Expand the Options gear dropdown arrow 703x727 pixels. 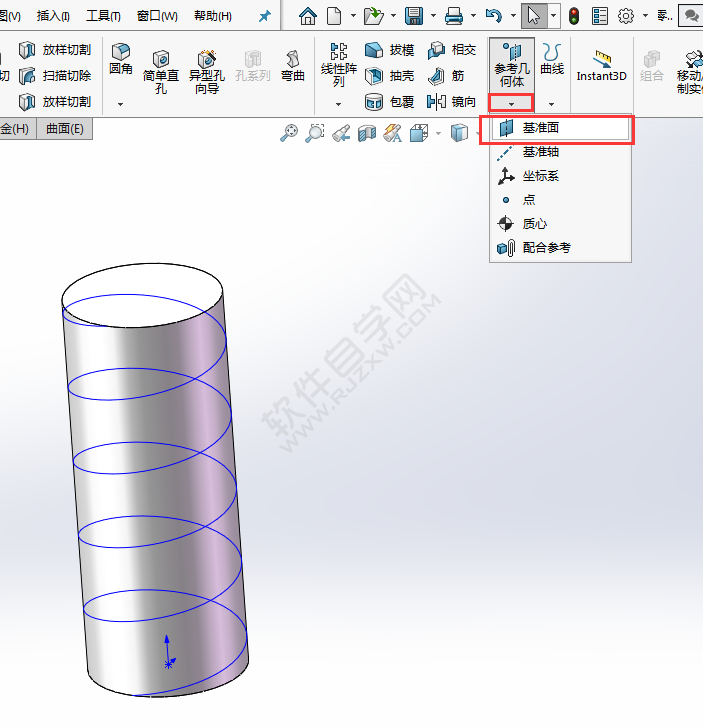[x=645, y=16]
